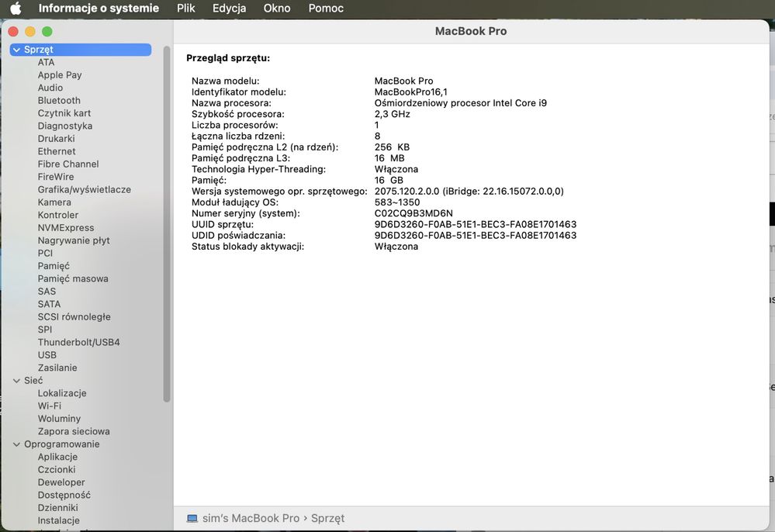Image resolution: width=775 pixels, height=532 pixels.
Task: Click the laptop icon in the path bar
Action: [x=192, y=519]
